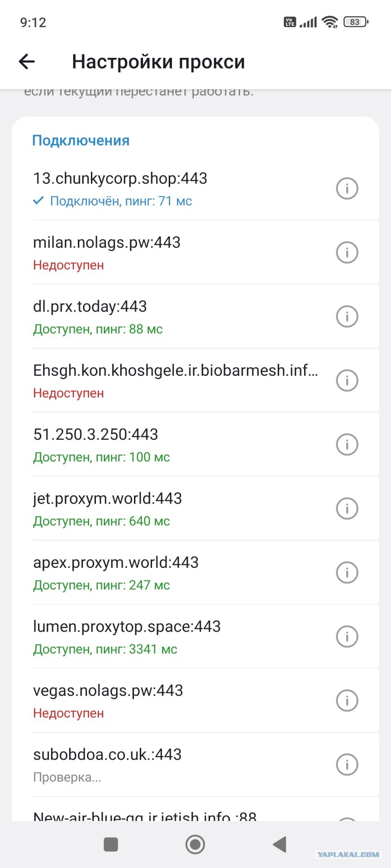Show details icon for dl.prx.today
The height and width of the screenshot is (868, 391).
click(x=347, y=316)
